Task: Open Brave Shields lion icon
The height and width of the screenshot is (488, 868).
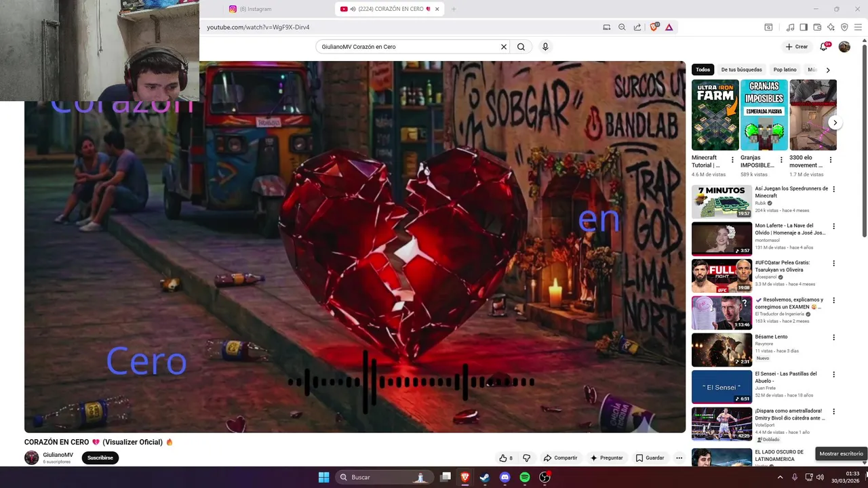Action: [x=654, y=27]
